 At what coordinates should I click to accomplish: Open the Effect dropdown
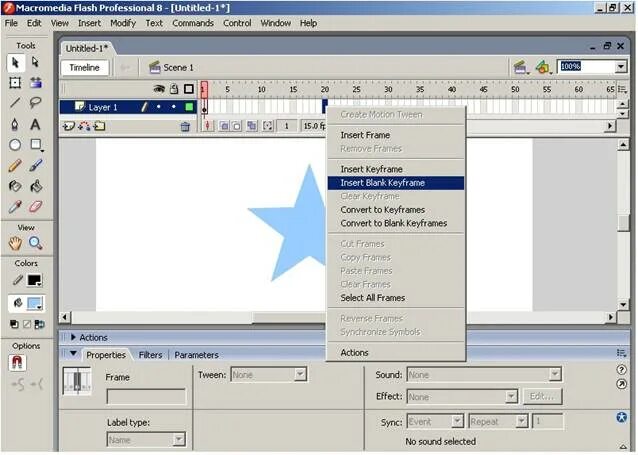(511, 396)
